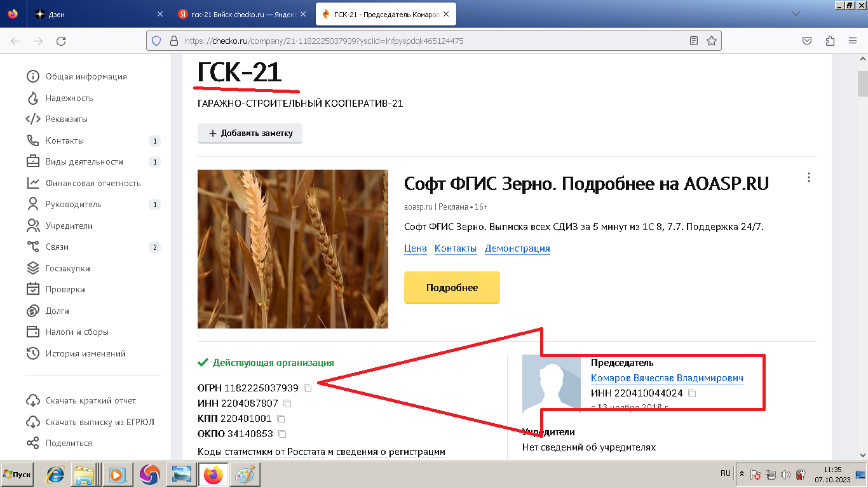Open Комаров Вячеслав Владимирович profile link

667,378
